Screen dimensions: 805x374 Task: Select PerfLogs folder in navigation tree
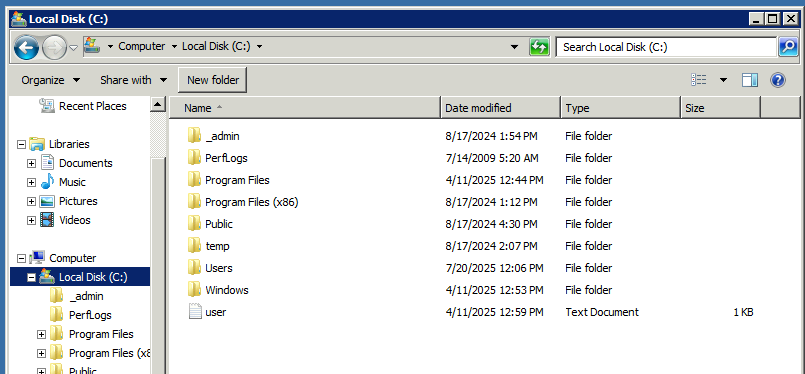[90, 315]
